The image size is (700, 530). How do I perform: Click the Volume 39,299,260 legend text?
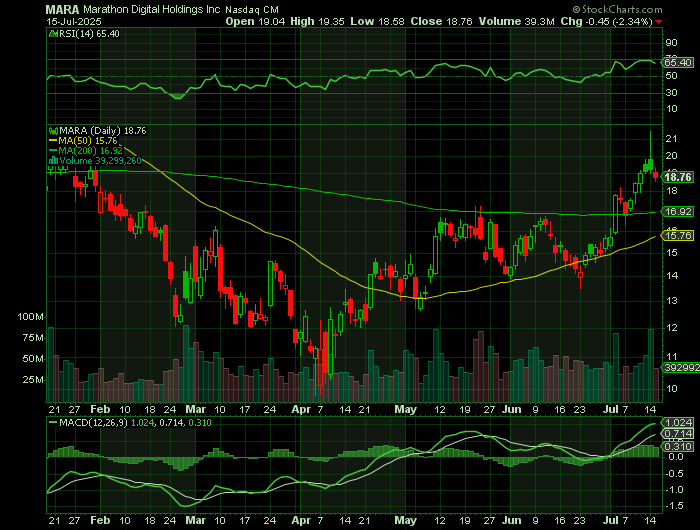click(100, 161)
